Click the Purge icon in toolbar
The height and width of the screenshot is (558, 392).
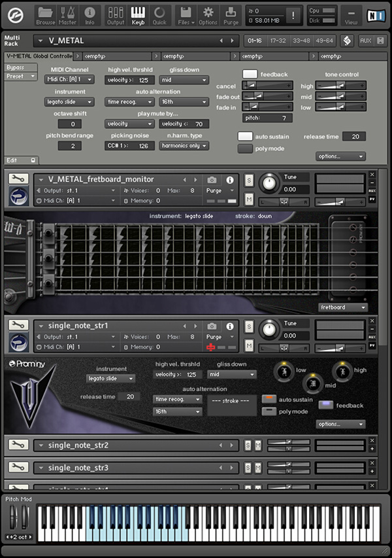pyautogui.click(x=231, y=13)
